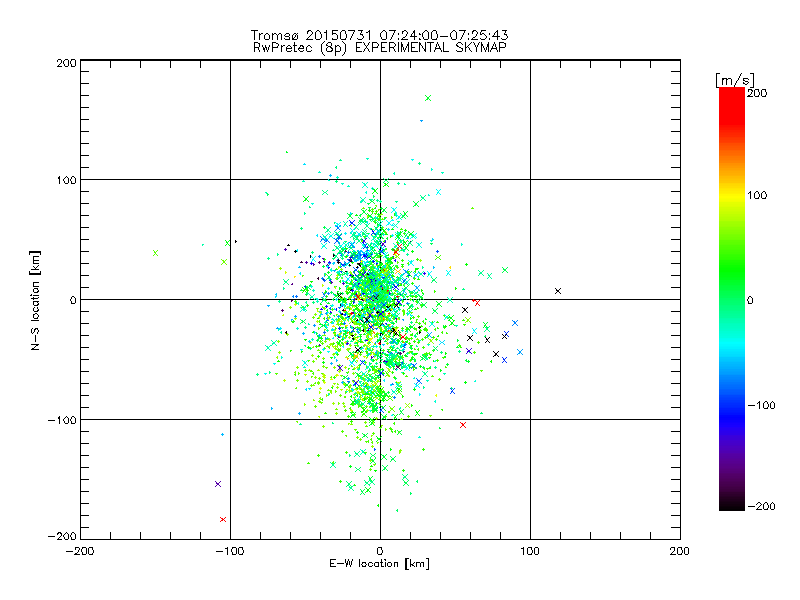Viewport: 800px width, 600px height.
Task: Select the leftmost yellow-green X marker in the plot
Action: [x=156, y=254]
